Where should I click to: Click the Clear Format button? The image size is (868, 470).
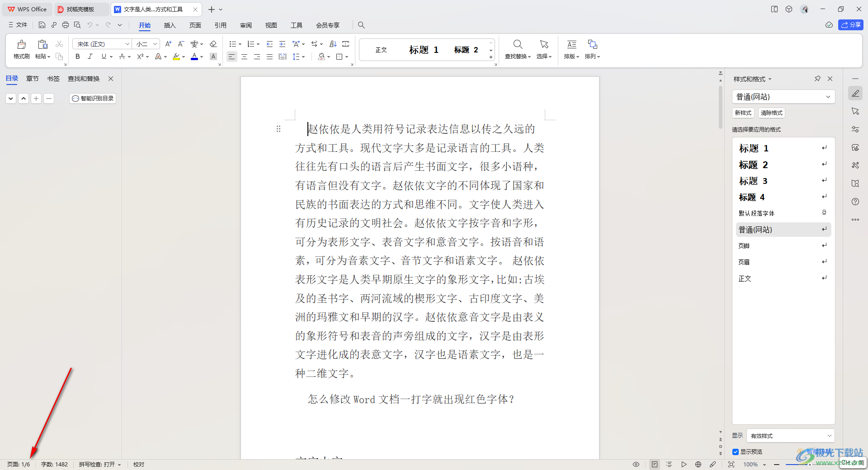click(772, 113)
